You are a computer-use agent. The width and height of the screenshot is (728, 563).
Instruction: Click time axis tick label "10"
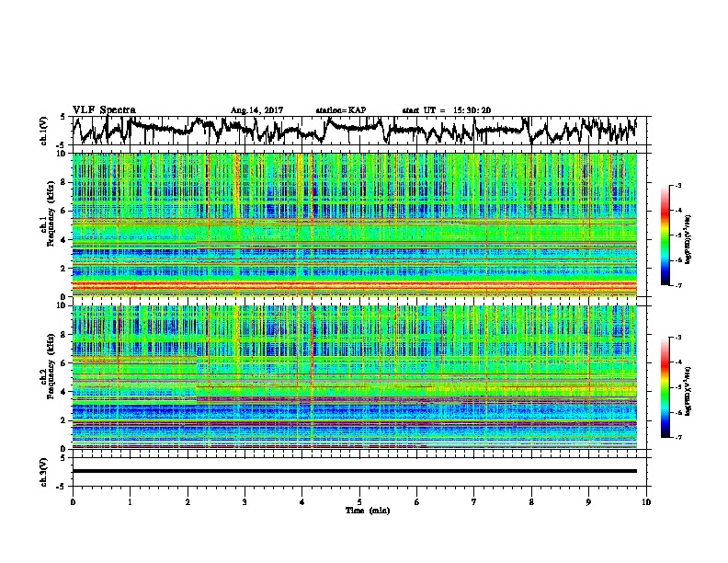[x=646, y=502]
